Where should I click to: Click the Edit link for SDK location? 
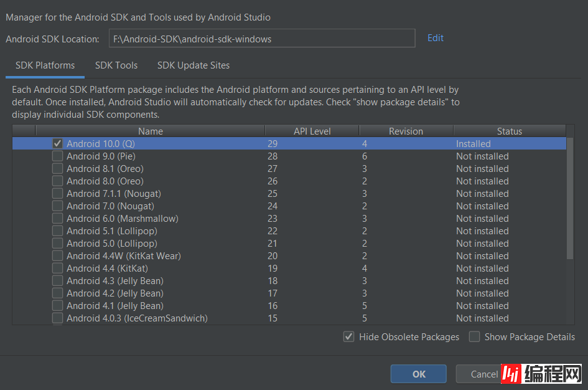[x=436, y=38]
